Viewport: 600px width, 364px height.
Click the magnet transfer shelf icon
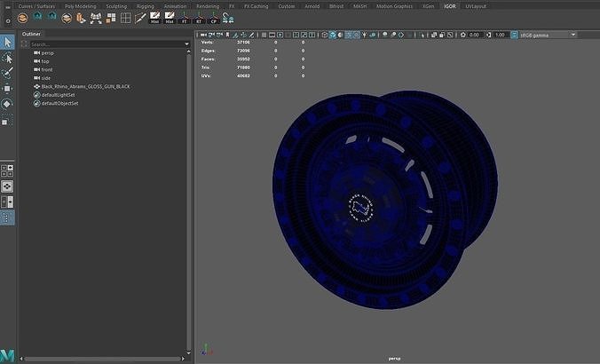(228, 18)
